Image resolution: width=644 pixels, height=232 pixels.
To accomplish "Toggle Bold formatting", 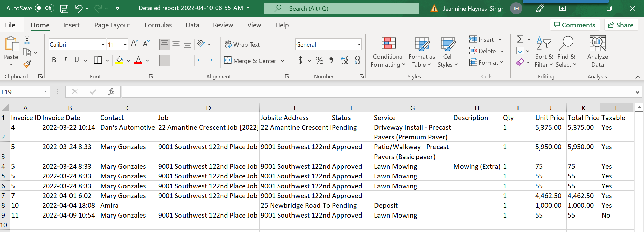I will point(54,60).
